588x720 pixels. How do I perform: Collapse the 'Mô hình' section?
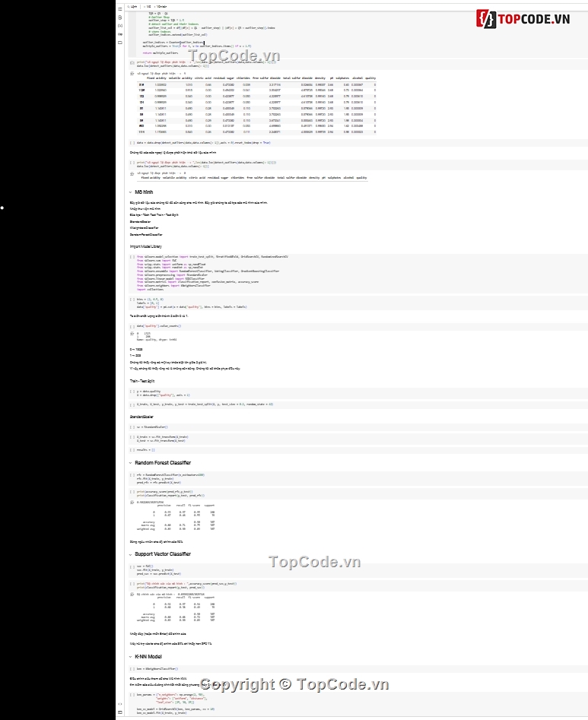131,192
